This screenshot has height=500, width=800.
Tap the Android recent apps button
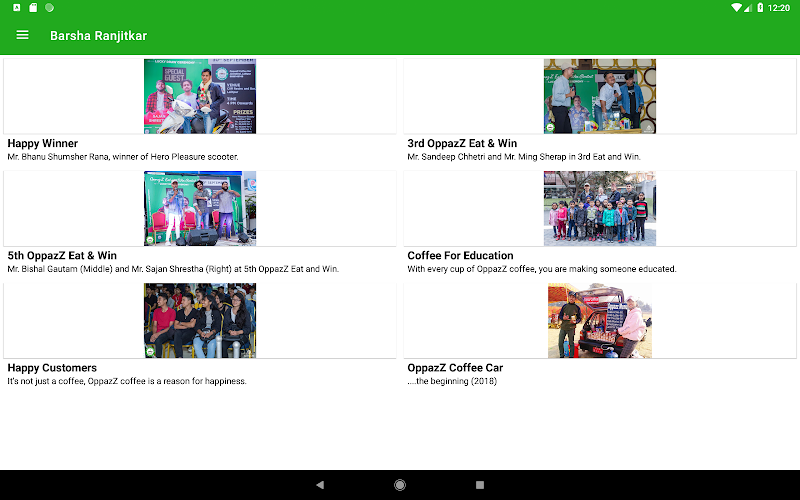(480, 485)
